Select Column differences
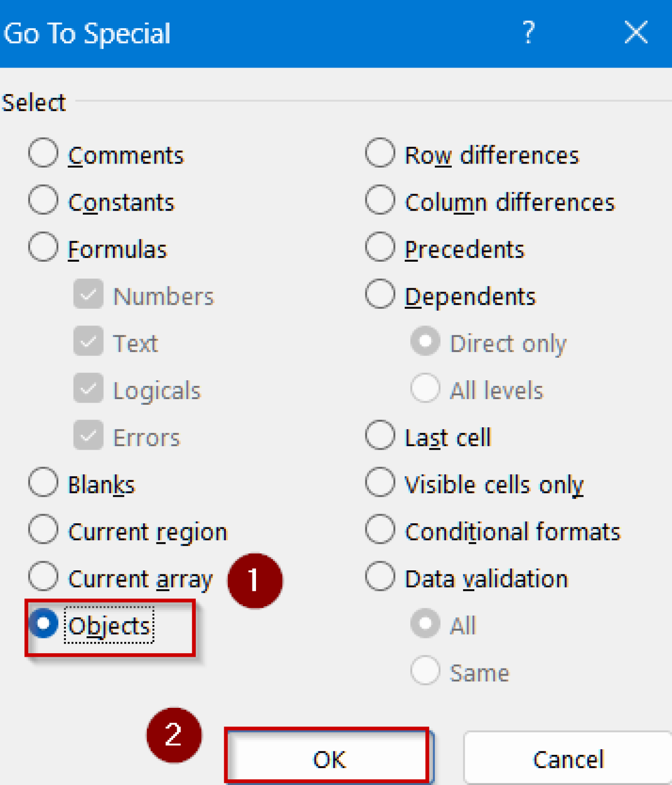This screenshot has height=785, width=672. coord(379,200)
